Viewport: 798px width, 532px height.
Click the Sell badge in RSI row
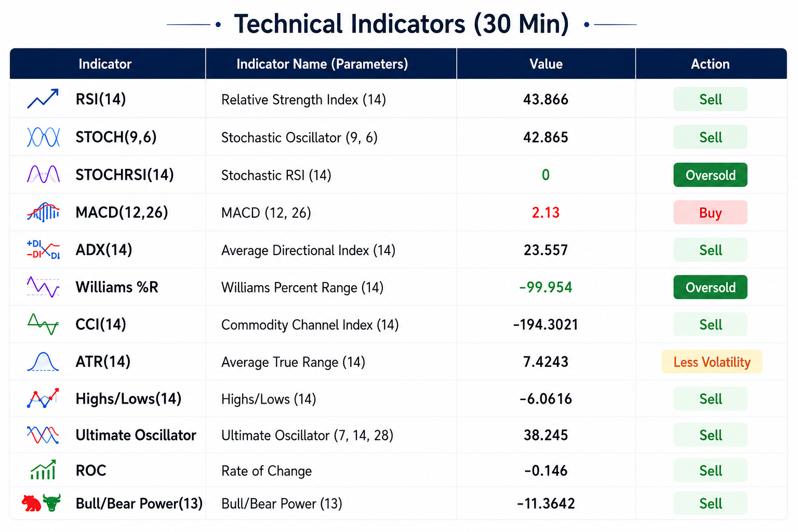click(710, 99)
